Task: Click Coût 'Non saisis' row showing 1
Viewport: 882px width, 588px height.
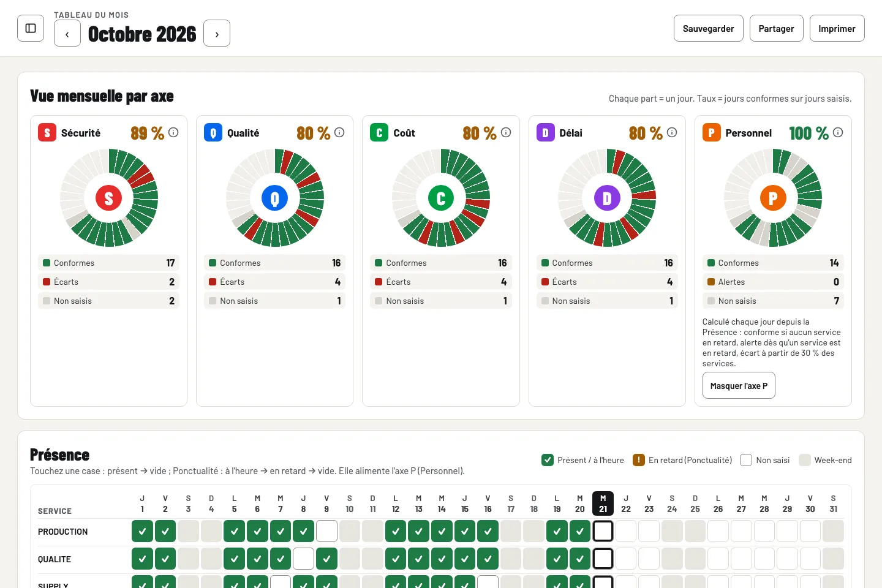Action: [441, 301]
